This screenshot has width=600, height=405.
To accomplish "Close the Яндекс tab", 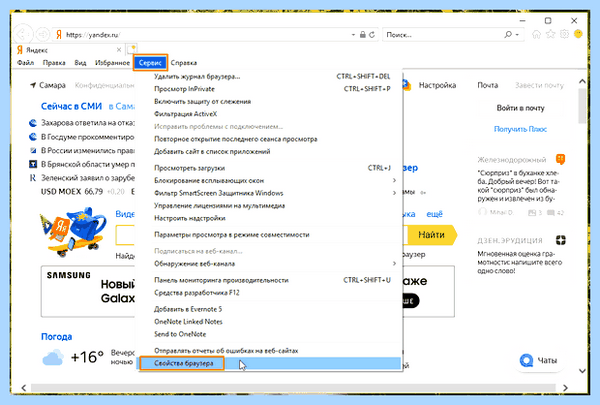I will click(119, 50).
